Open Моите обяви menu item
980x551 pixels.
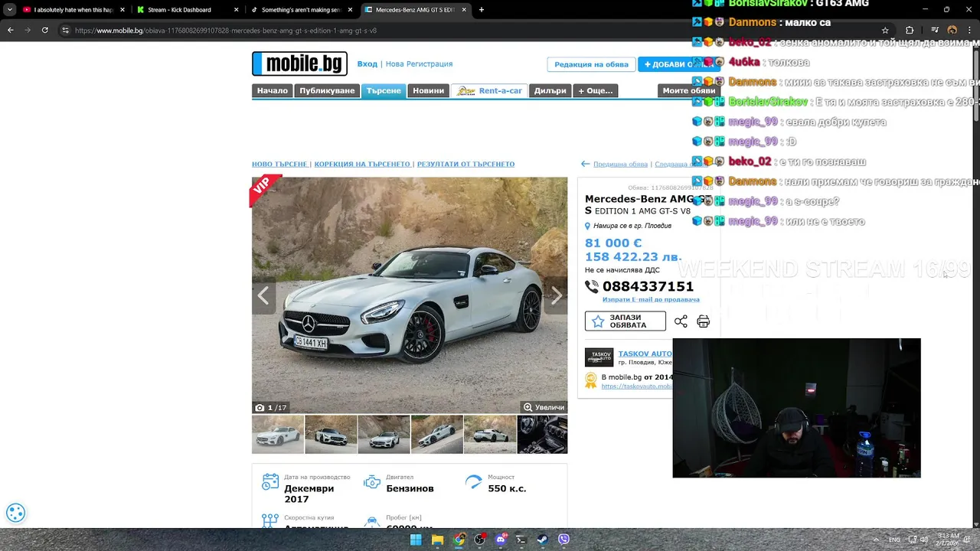688,90
